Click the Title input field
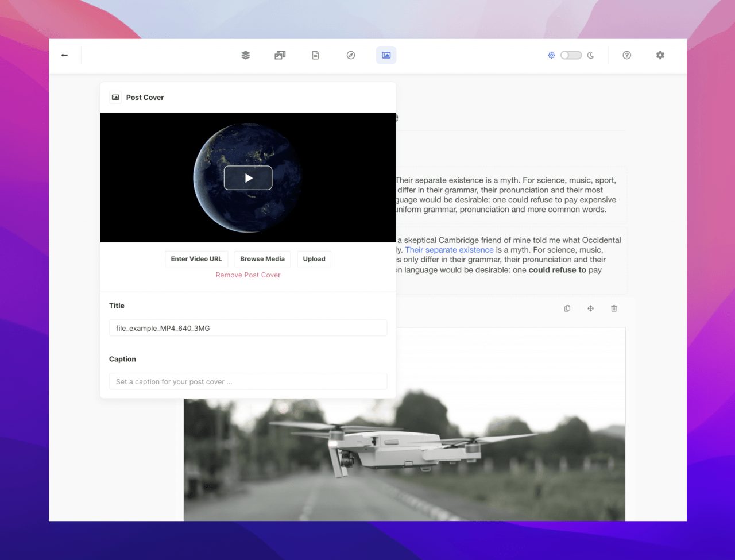This screenshot has width=735, height=560. pos(248,328)
